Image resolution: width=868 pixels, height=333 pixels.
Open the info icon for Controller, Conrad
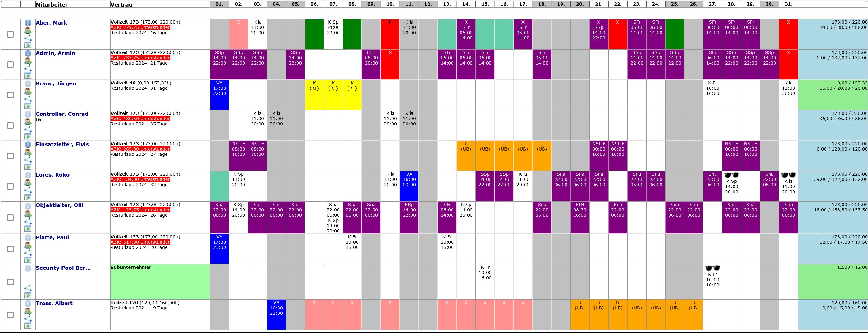point(28,114)
